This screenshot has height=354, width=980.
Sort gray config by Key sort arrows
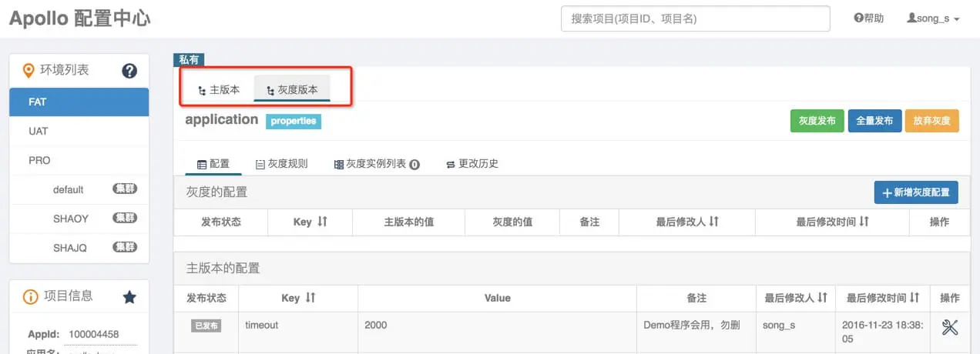[x=322, y=222]
